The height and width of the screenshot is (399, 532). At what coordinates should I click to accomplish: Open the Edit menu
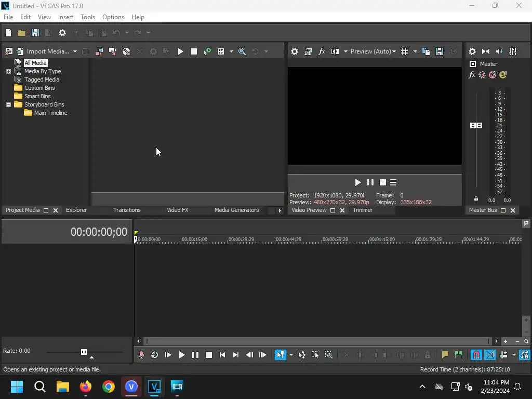pyautogui.click(x=25, y=17)
